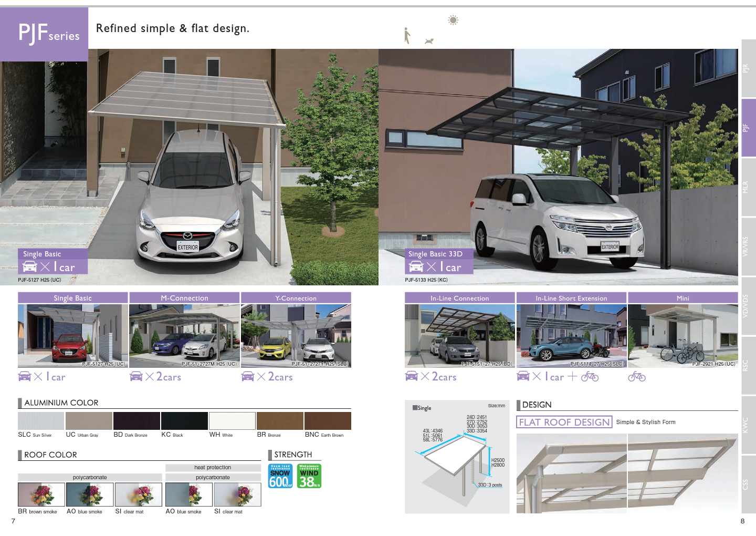
Task: Go to the KWC side tab
Action: [748, 425]
